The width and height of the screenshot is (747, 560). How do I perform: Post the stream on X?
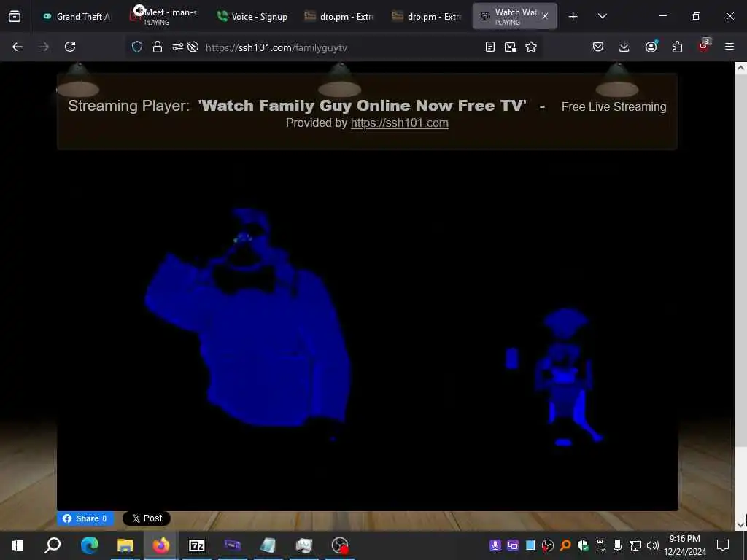coord(146,518)
